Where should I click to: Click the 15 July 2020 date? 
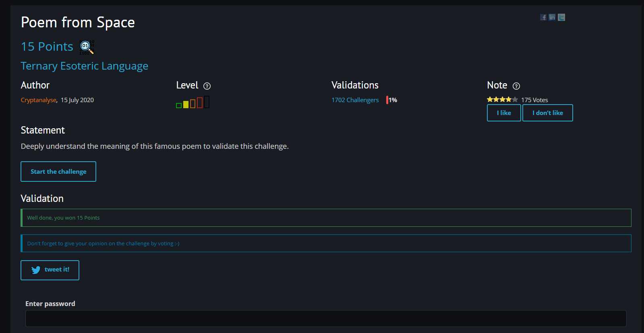(77, 100)
